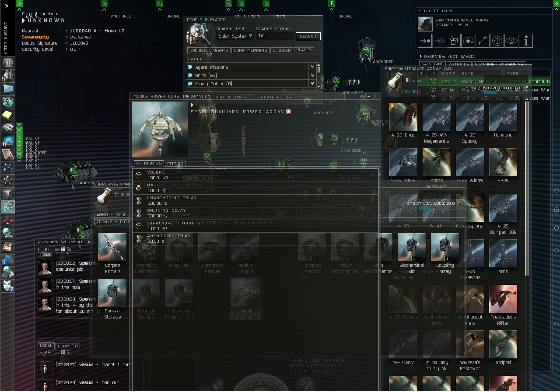Click the Add Bookmark button
The width and height of the screenshot is (560, 392).
click(x=232, y=97)
